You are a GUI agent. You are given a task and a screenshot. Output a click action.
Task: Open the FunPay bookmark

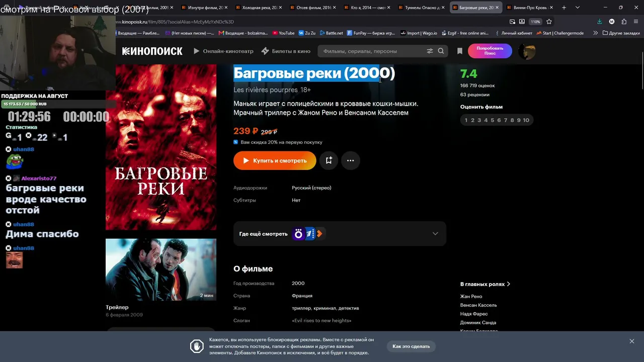(x=371, y=33)
